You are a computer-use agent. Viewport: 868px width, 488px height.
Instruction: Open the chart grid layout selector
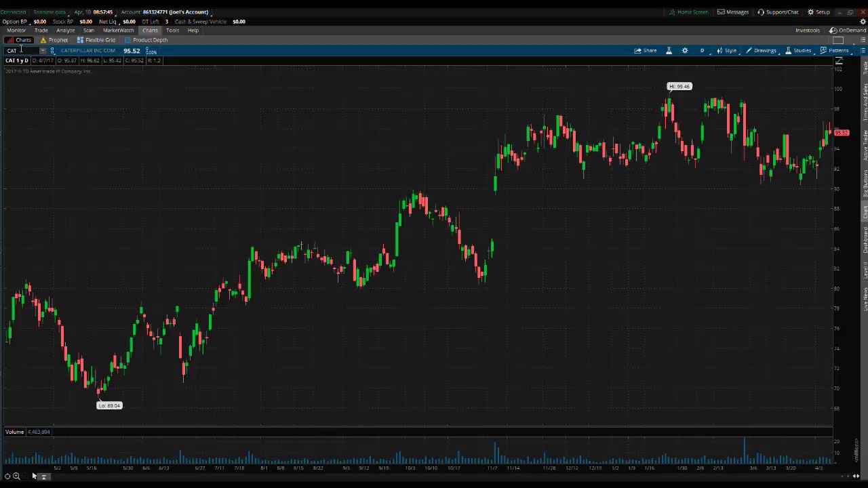pos(838,40)
